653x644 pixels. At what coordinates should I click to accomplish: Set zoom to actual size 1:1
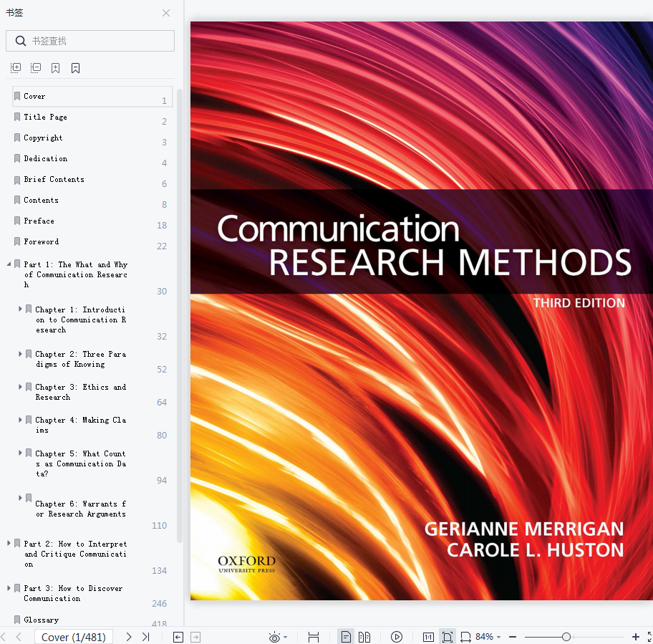(x=428, y=637)
